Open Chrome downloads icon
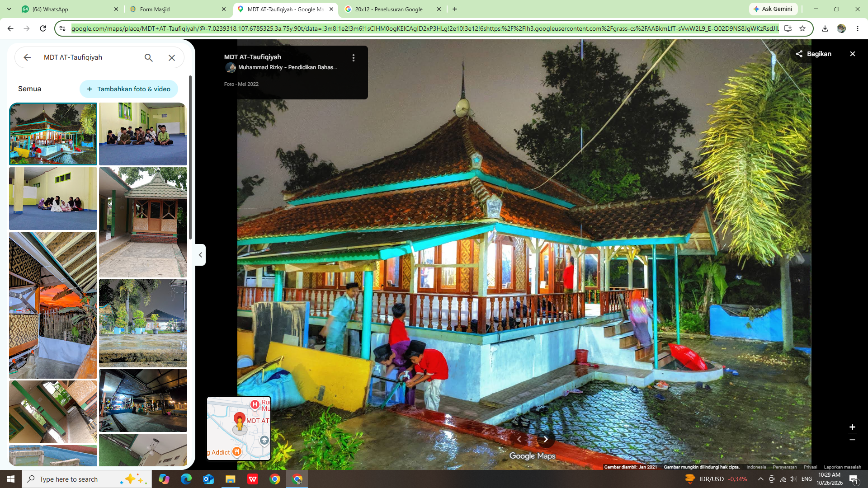 (x=825, y=28)
